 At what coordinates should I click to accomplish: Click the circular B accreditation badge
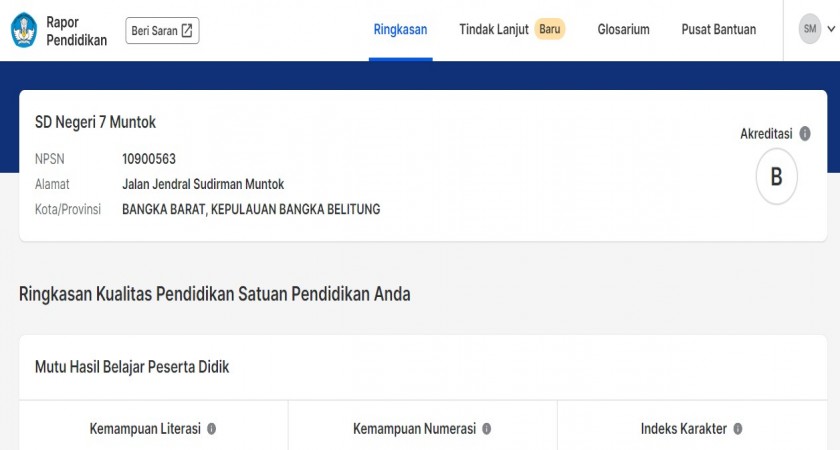coord(776,178)
